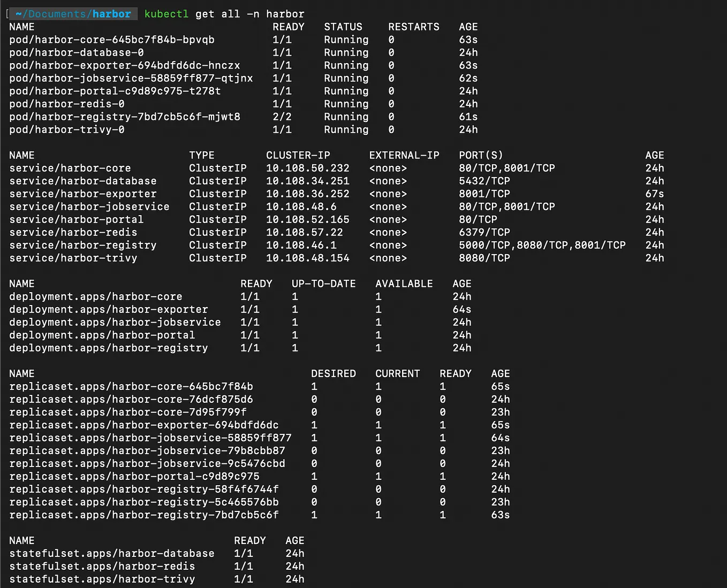Image resolution: width=727 pixels, height=588 pixels.
Task: Select deployment.apps/harbor-core name
Action: 96,296
